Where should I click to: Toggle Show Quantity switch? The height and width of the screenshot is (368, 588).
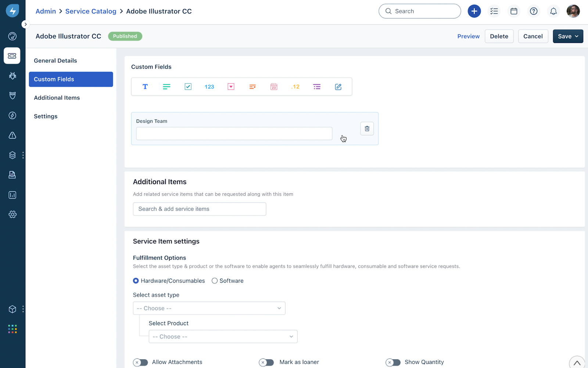coord(393,362)
